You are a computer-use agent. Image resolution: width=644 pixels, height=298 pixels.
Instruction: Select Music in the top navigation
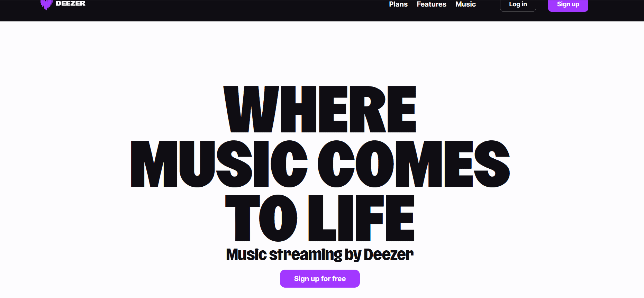[465, 4]
